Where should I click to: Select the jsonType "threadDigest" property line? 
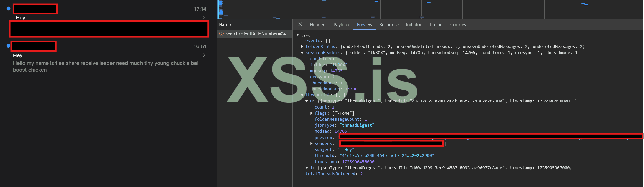(344, 125)
